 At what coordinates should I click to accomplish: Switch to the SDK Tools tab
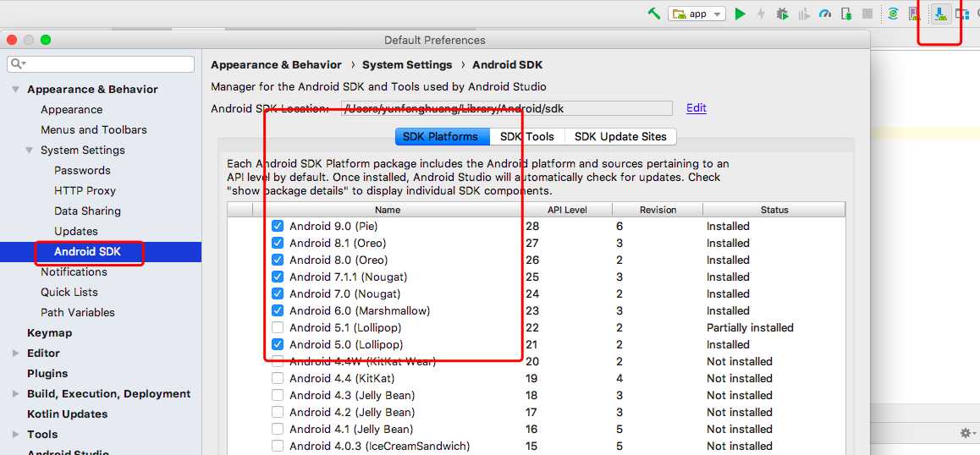pos(527,136)
